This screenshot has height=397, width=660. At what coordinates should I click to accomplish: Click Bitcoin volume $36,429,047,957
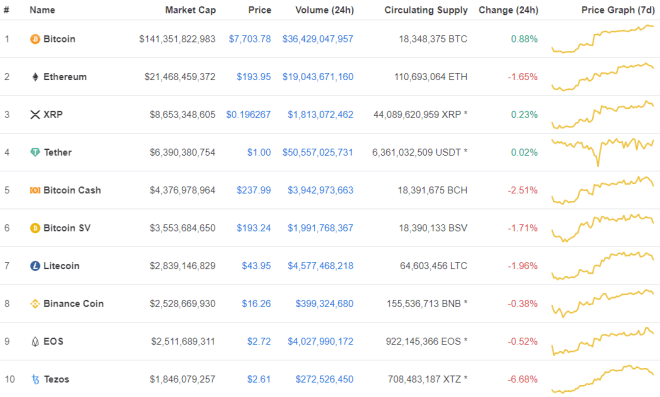[318, 39]
